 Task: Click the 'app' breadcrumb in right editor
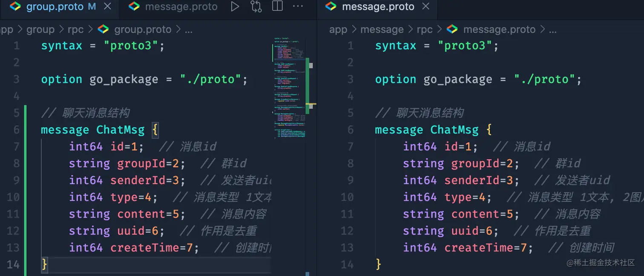pyautogui.click(x=338, y=29)
